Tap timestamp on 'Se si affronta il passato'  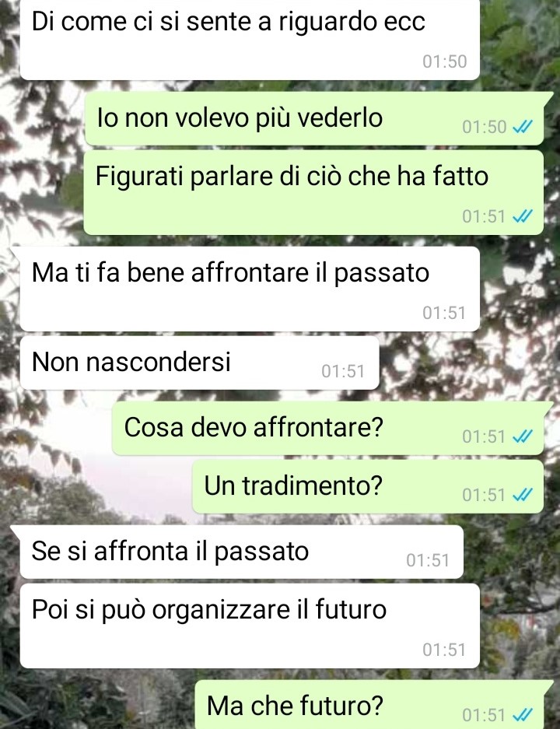click(x=428, y=560)
